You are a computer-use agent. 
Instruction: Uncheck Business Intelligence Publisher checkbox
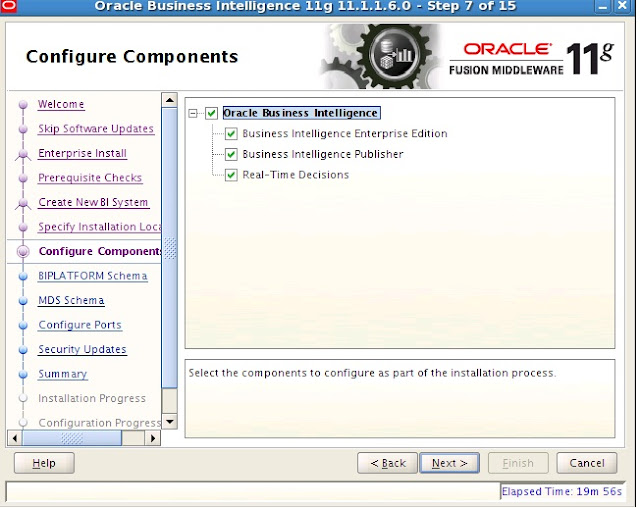[x=231, y=154]
